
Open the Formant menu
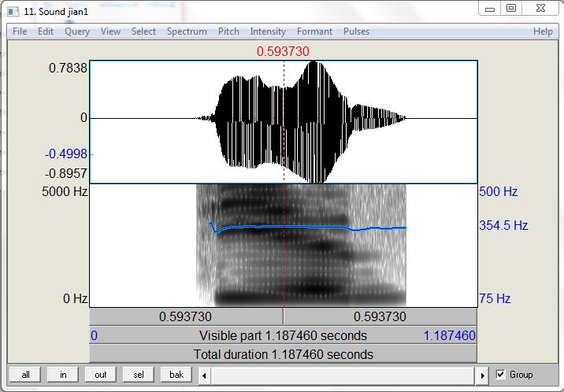[314, 31]
